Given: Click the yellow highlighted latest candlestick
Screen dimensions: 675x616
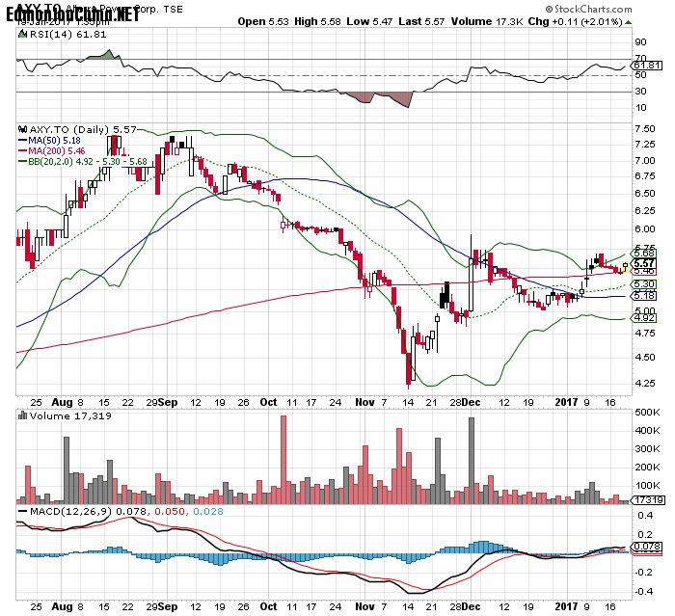Looking at the screenshot, I should click(x=625, y=267).
